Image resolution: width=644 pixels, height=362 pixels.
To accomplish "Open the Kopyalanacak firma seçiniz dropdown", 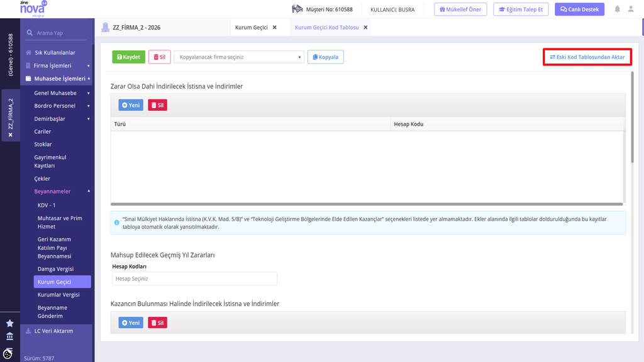I will 239,57.
